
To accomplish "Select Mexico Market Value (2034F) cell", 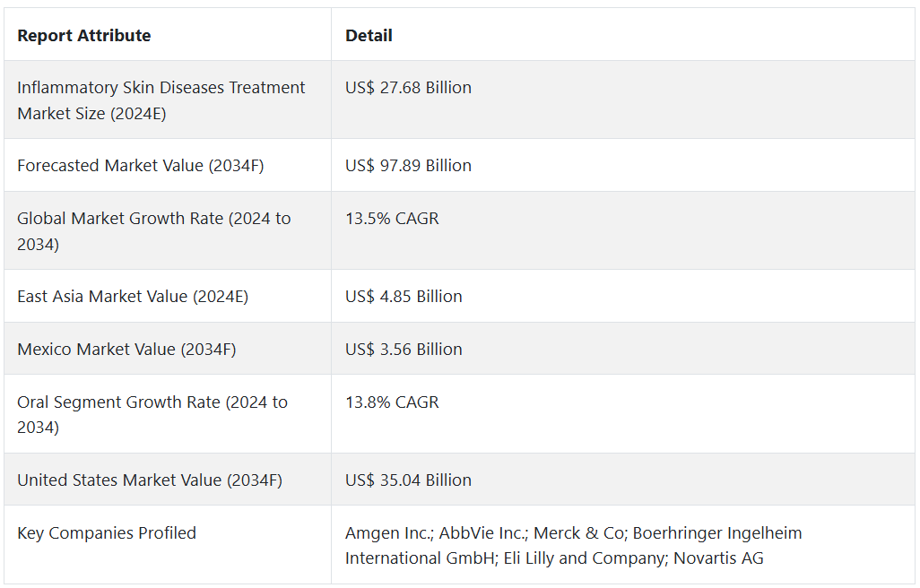I will (x=126, y=350).
